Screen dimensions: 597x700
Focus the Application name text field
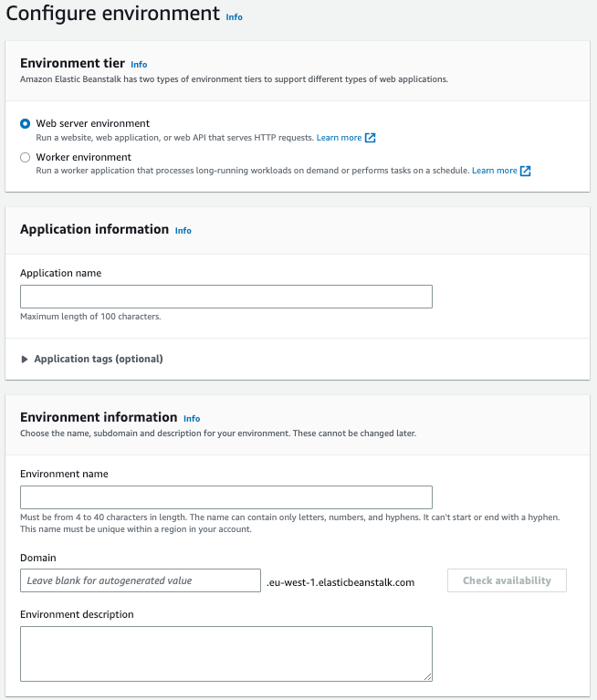[225, 297]
